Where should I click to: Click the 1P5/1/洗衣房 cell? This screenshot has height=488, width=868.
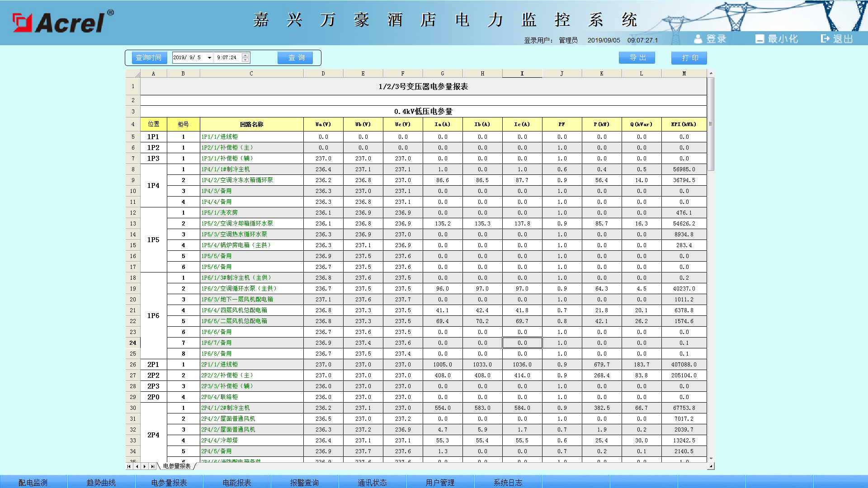(x=251, y=213)
